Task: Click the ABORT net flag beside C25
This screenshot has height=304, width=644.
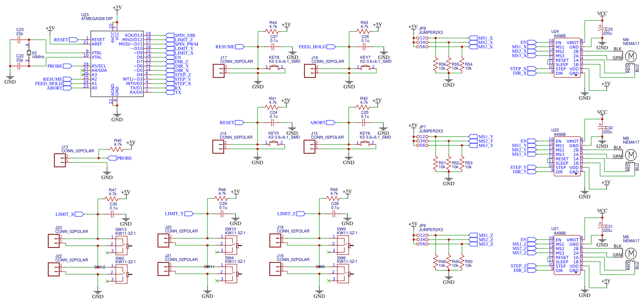Action: [x=322, y=122]
